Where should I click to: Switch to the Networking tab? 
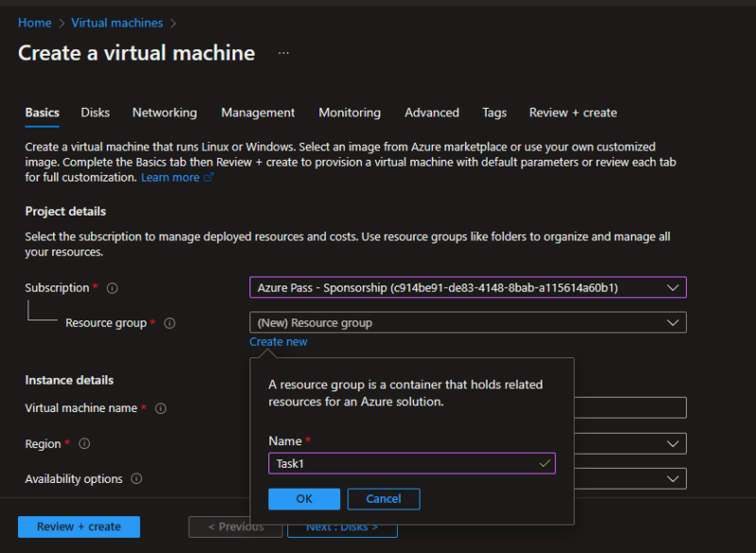click(x=164, y=112)
